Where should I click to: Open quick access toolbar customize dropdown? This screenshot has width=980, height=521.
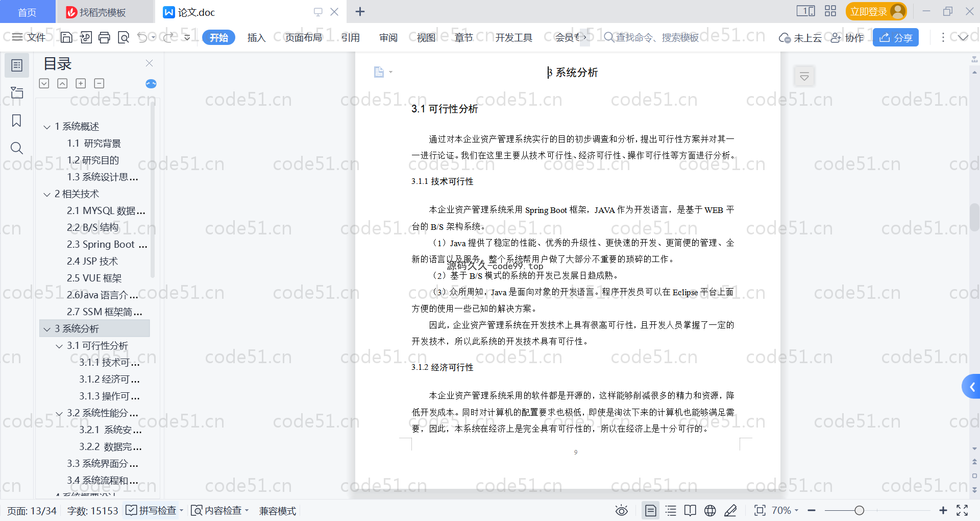click(x=187, y=37)
